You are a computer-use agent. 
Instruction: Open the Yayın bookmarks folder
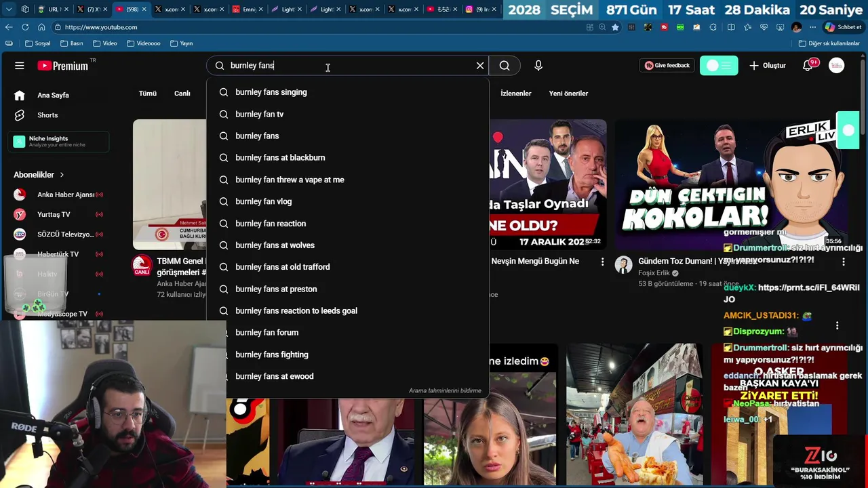[x=182, y=43]
